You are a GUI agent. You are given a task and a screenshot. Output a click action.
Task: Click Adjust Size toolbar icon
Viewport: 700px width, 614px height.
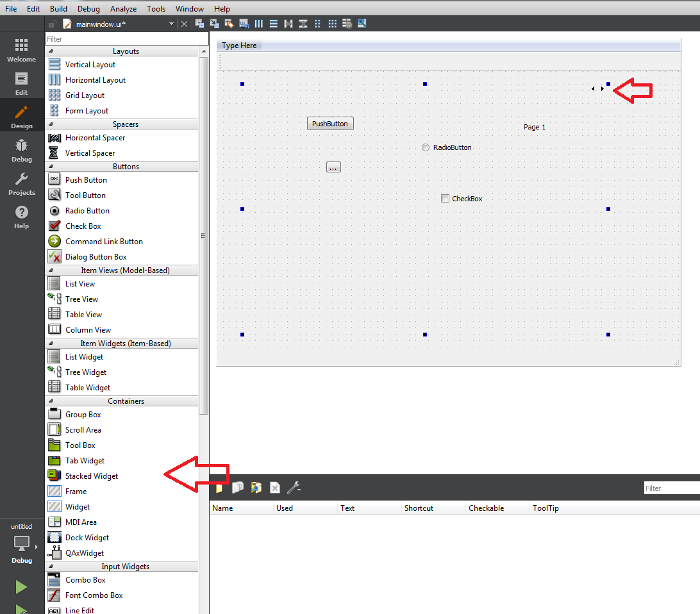point(362,24)
